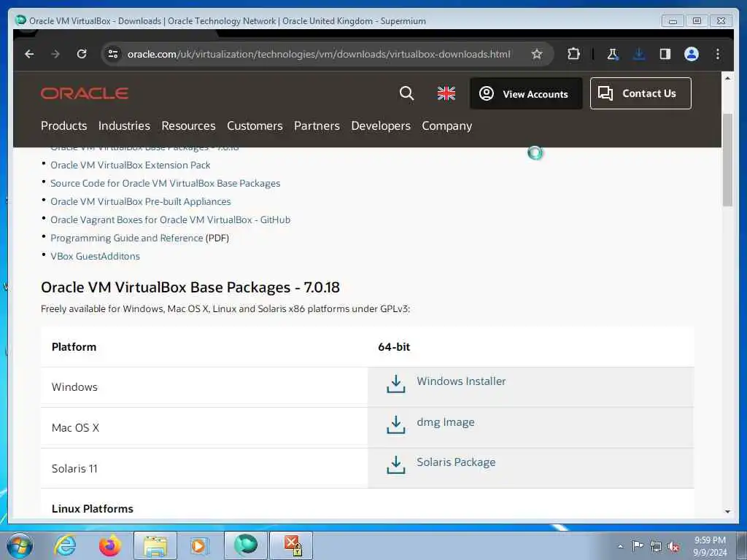The width and height of the screenshot is (747, 560).
Task: Click scrollbar down arrow
Action: pyautogui.click(x=727, y=511)
